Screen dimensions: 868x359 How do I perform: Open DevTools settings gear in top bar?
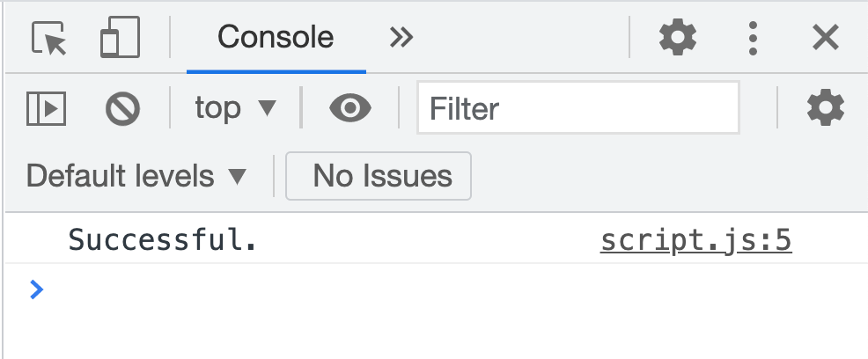tap(678, 38)
